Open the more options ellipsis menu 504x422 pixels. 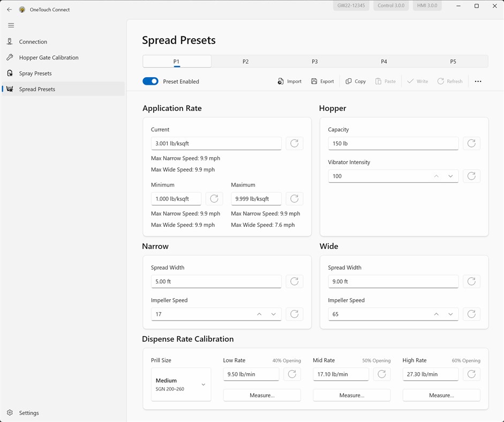(478, 82)
